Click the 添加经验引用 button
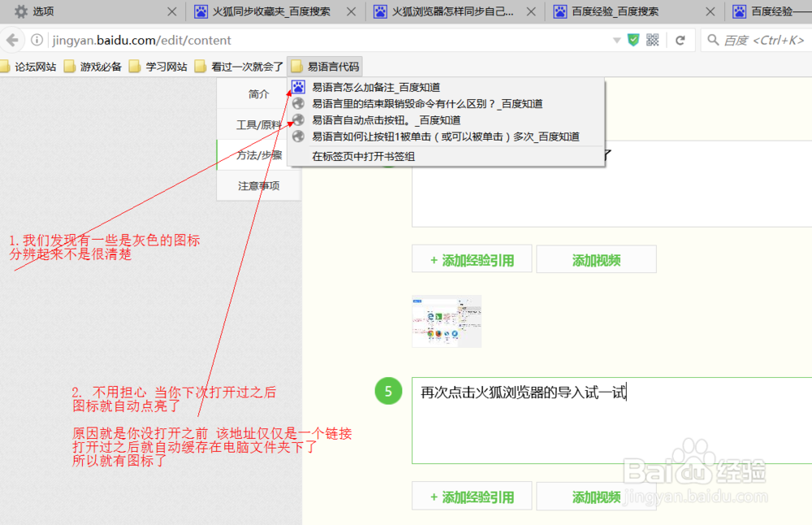The height and width of the screenshot is (525, 812). point(472,258)
